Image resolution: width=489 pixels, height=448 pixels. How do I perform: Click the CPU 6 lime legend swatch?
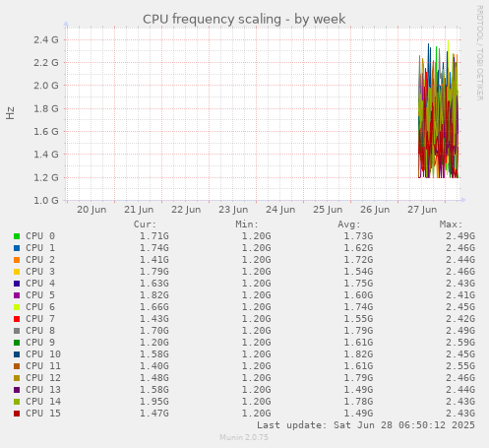click(17, 307)
